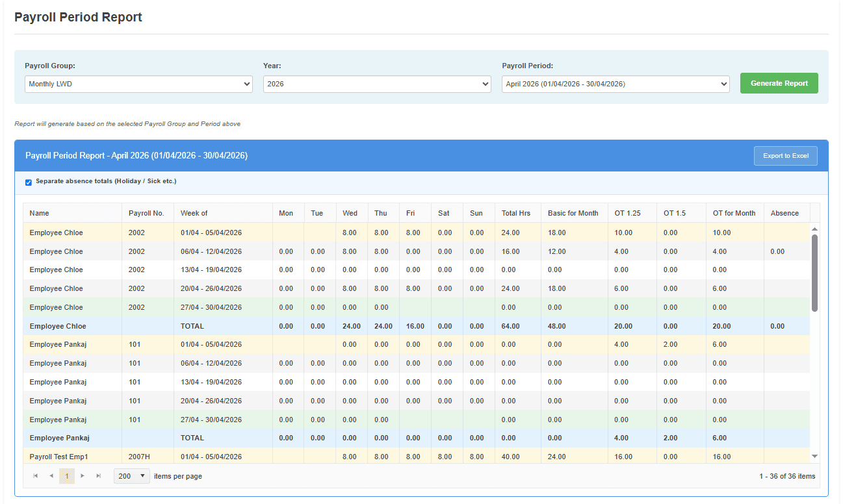Click the table vertical scrollbar thumb
The height and width of the screenshot is (504, 843).
coord(815,273)
